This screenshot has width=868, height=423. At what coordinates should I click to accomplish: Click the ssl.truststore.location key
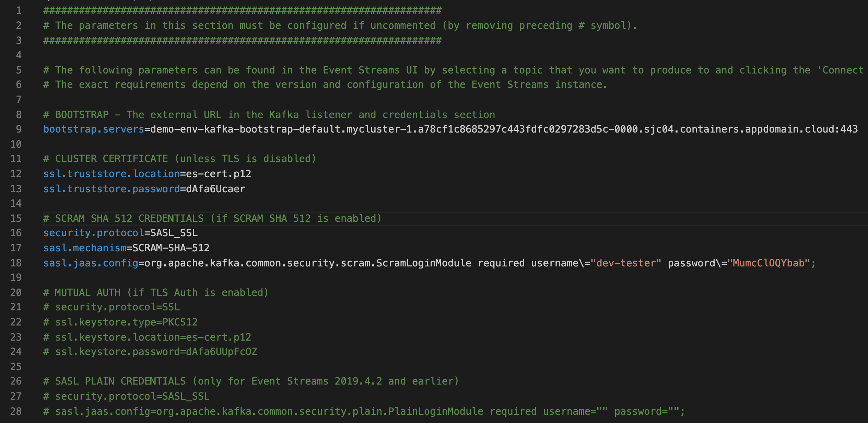(x=112, y=174)
